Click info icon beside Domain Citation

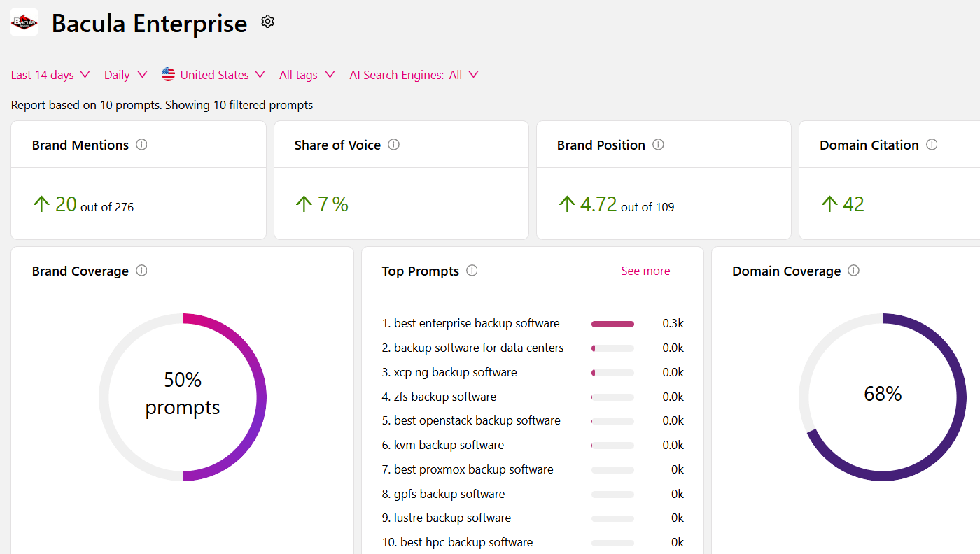[x=932, y=145]
